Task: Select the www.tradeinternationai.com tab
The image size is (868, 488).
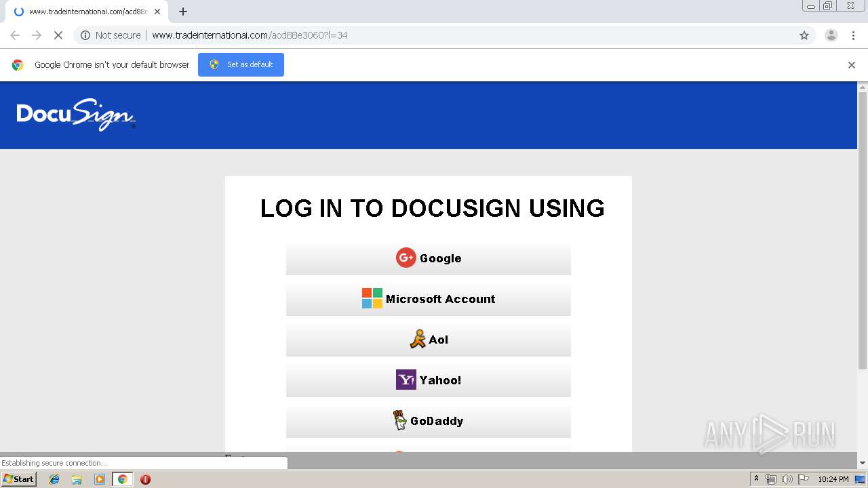Action: tap(87, 12)
